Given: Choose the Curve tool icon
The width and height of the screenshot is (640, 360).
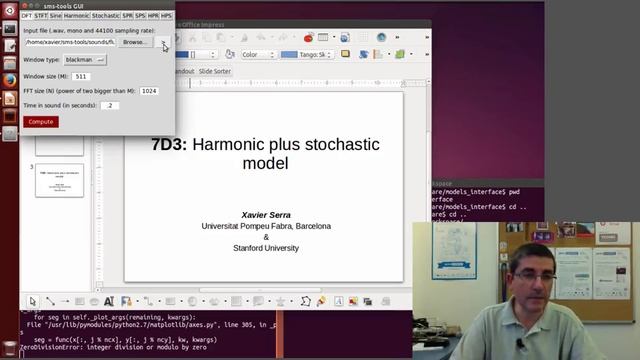Looking at the screenshot, I should (x=126, y=302).
